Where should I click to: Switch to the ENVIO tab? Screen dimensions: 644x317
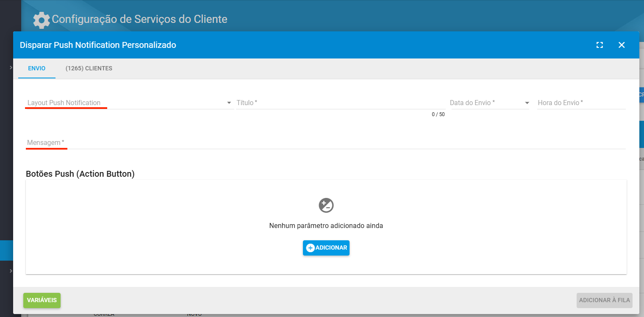tap(37, 68)
